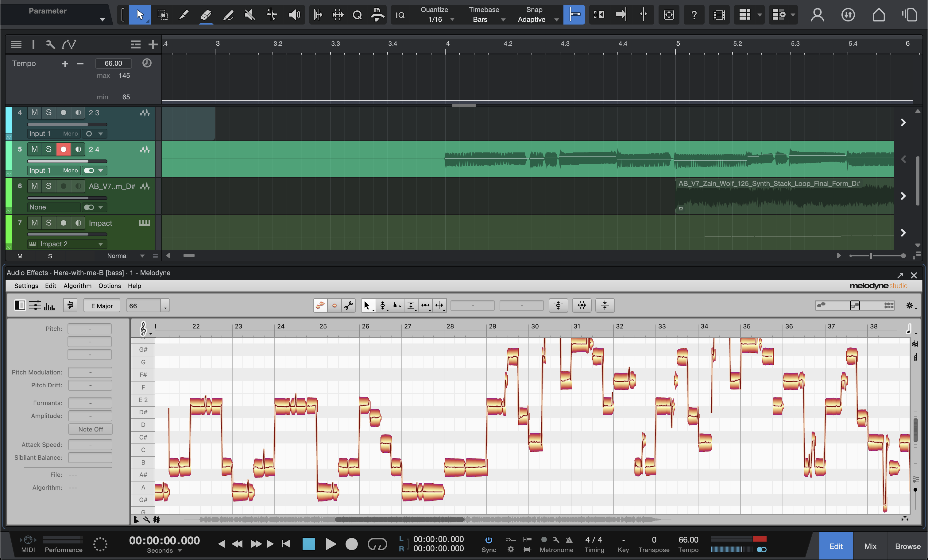The height and width of the screenshot is (560, 928).
Task: Open Melodyne tempo 66 dropdown arrow
Action: [165, 306]
